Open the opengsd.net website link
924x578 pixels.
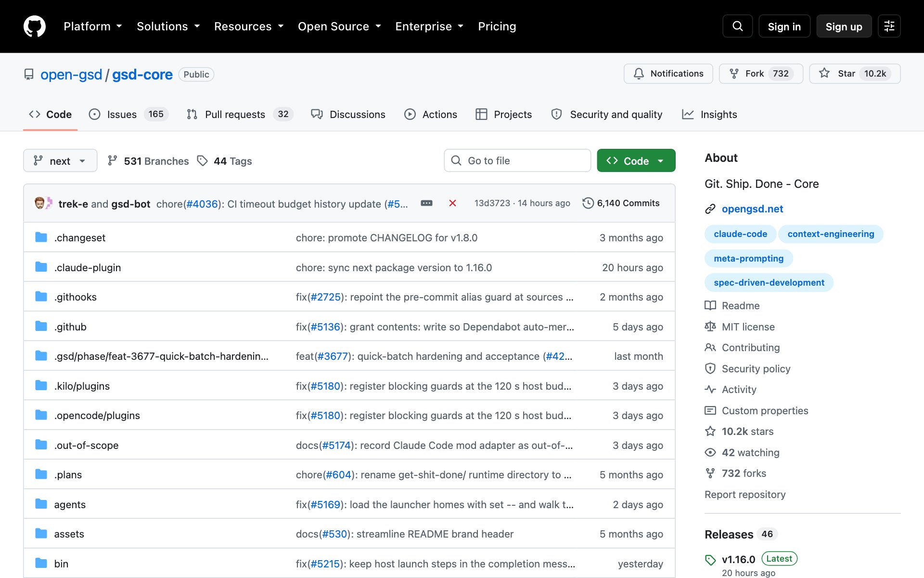point(752,209)
